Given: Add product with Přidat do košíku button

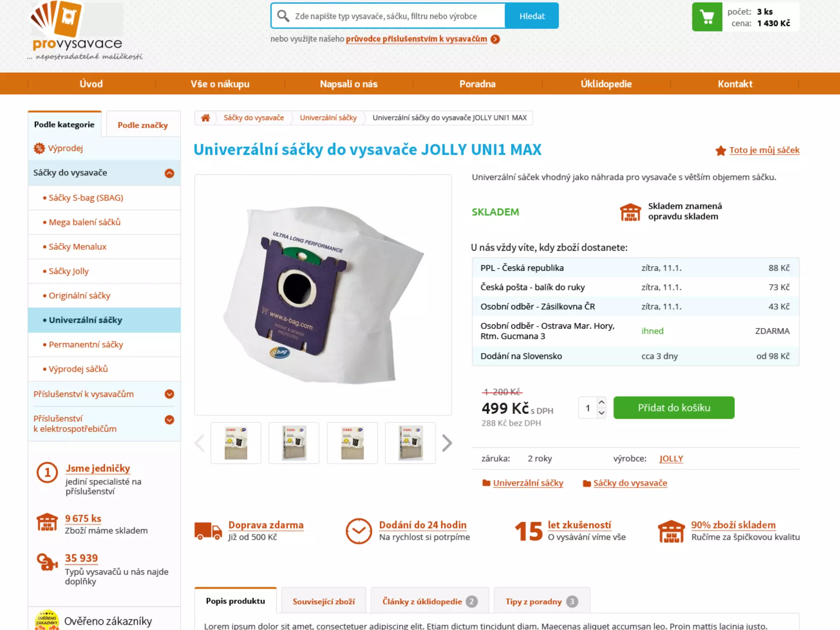Looking at the screenshot, I should 674,408.
